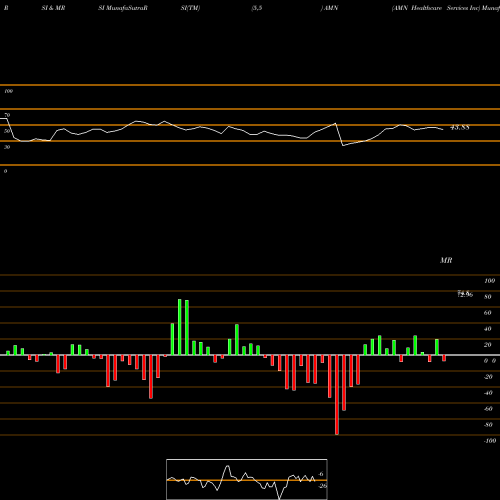Viewport: 500px width, 500px height.
Task: Click the MR axis label 60
Action: point(488,313)
